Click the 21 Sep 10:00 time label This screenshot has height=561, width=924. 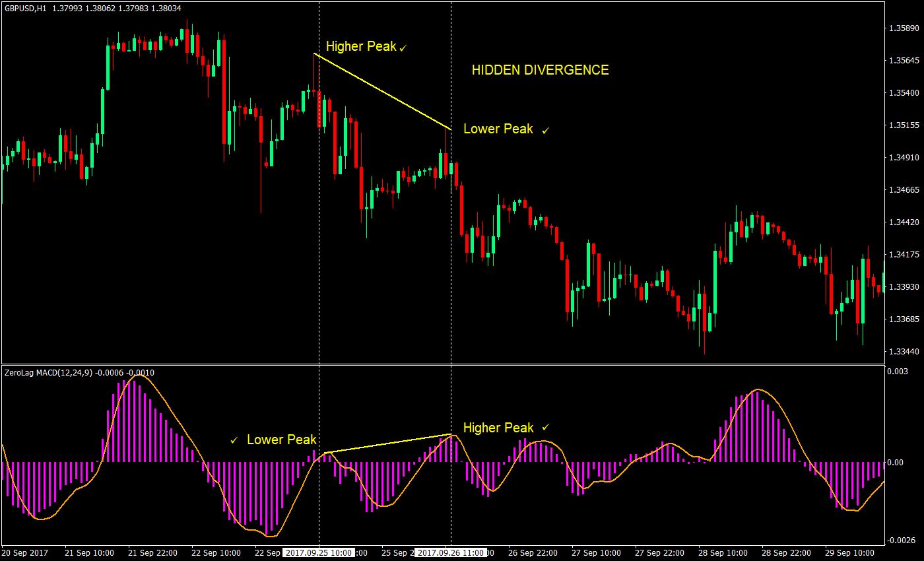[x=89, y=552]
